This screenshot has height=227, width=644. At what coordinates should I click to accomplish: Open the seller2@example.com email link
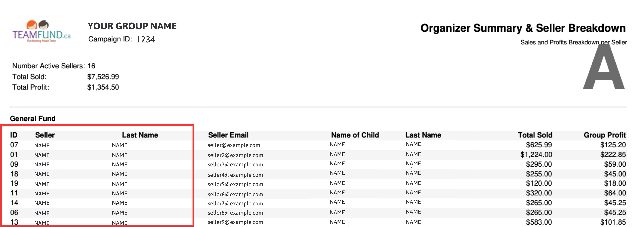tap(235, 155)
